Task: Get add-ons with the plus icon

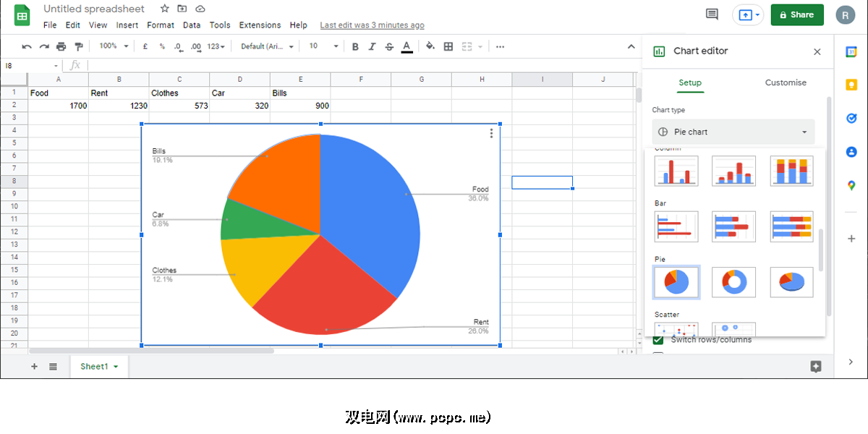Action: (851, 239)
